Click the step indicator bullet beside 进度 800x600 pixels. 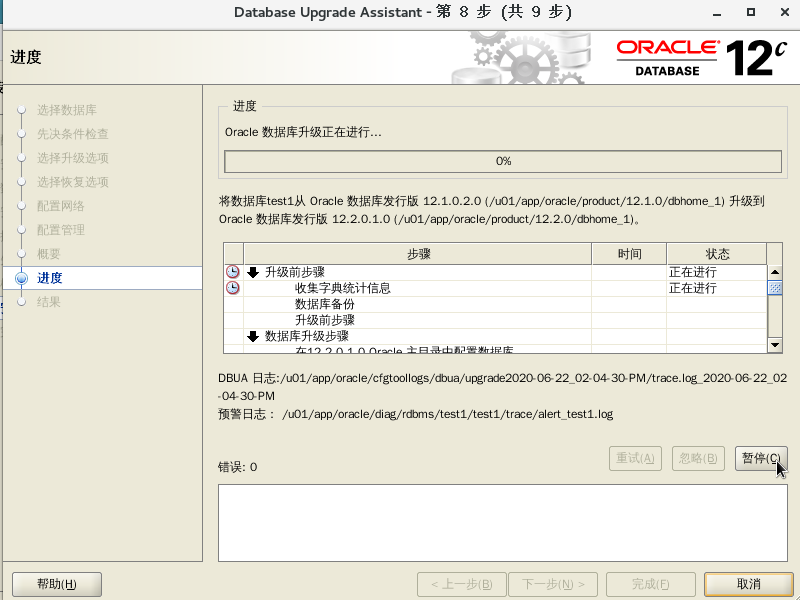click(x=20, y=278)
